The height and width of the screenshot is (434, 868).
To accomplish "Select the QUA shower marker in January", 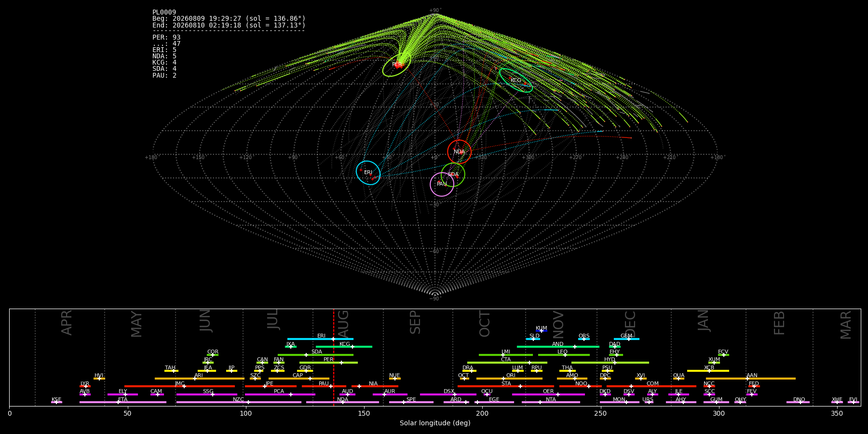I will (678, 379).
